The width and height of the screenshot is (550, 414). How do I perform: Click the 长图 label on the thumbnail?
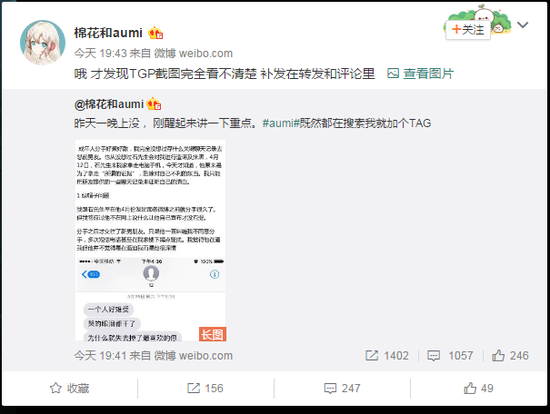(x=213, y=334)
